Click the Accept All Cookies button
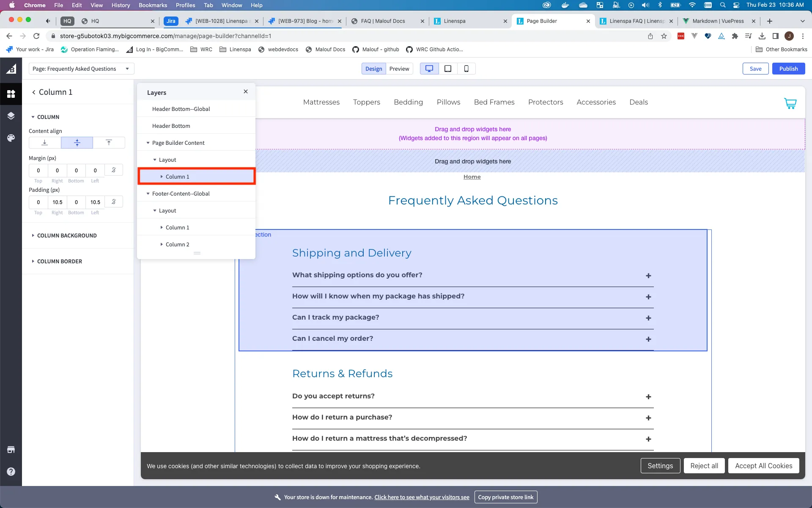The width and height of the screenshot is (812, 508). (763, 465)
